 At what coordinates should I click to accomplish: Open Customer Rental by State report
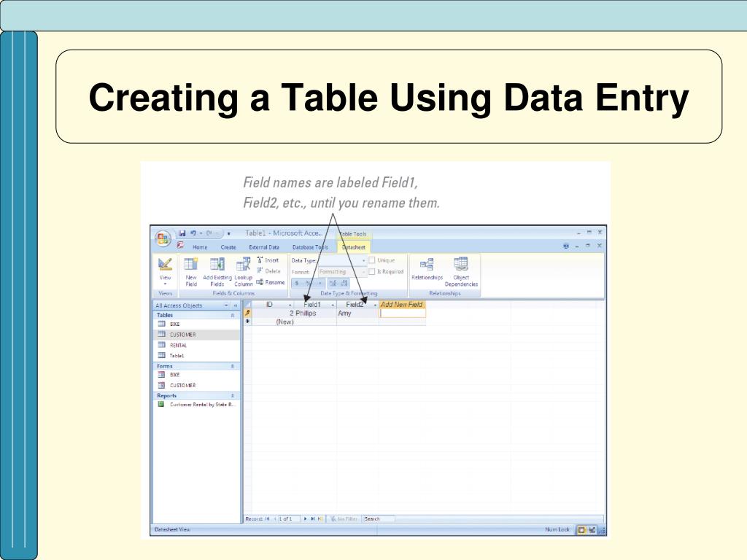click(x=196, y=405)
